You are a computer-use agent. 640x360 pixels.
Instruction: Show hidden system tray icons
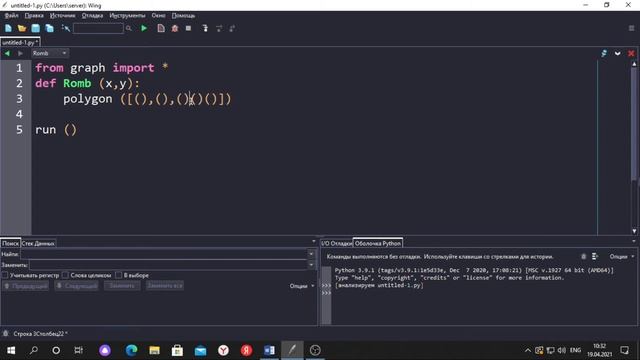point(528,350)
